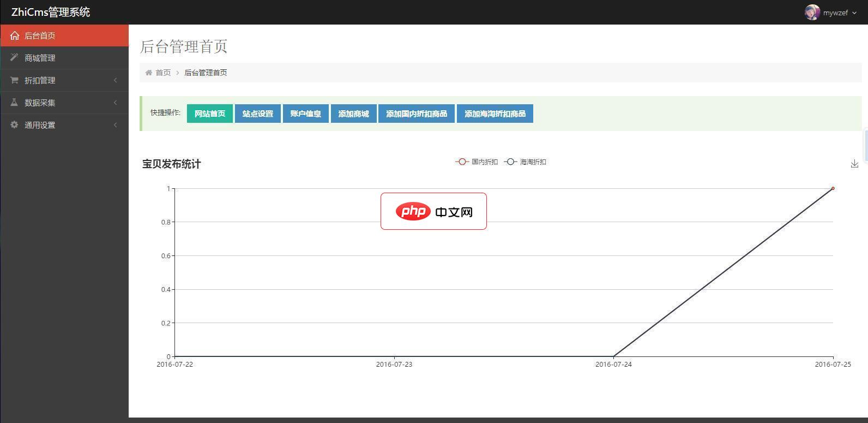Click the shopping cart icon beside 折扣管理
The width and height of the screenshot is (868, 423).
[14, 80]
